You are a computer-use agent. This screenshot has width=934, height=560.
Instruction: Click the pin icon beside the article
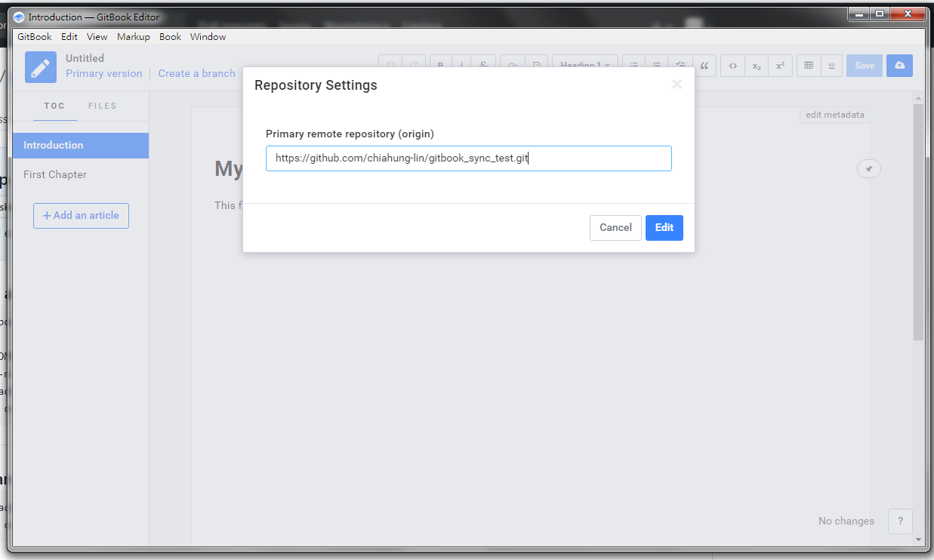point(868,169)
